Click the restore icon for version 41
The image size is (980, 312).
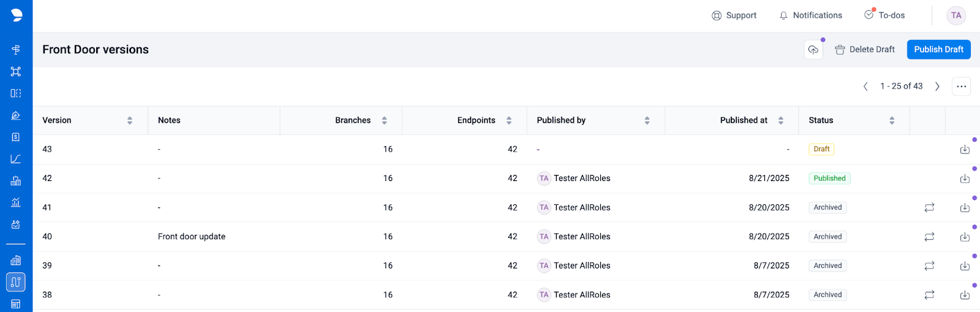click(x=929, y=207)
